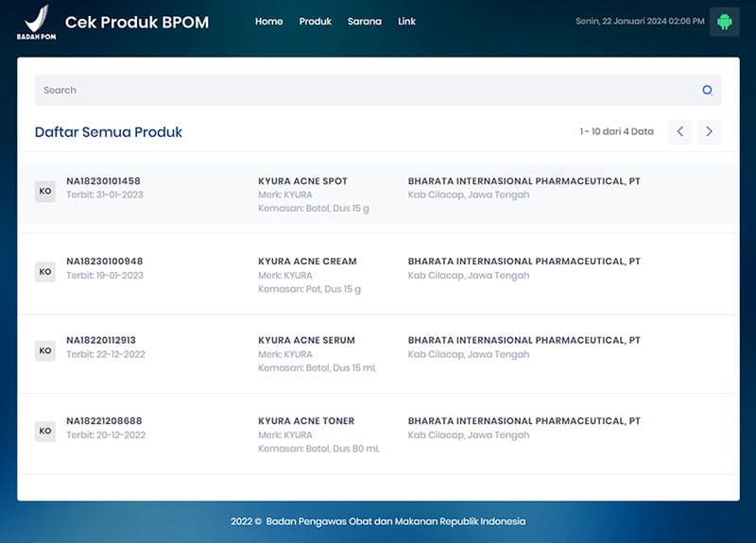This screenshot has width=756, height=543.
Task: Go to previous page with left chevron
Action: pyautogui.click(x=679, y=131)
